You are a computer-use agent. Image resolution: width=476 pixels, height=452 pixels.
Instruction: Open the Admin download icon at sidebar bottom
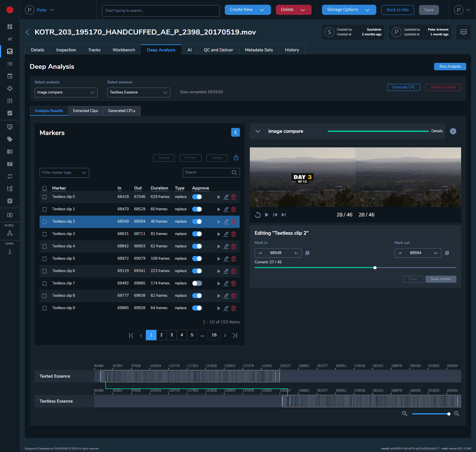(10, 251)
